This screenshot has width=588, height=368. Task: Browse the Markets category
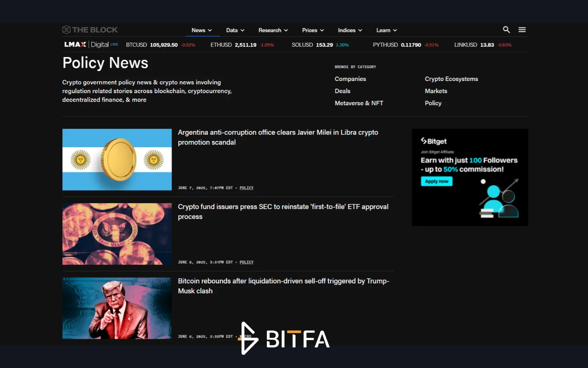tap(436, 91)
